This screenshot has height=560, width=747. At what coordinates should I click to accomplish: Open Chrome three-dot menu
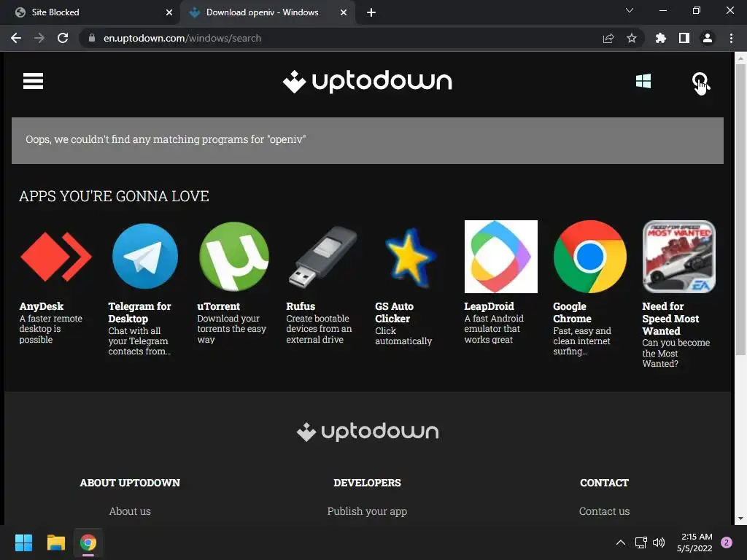pyautogui.click(x=731, y=38)
